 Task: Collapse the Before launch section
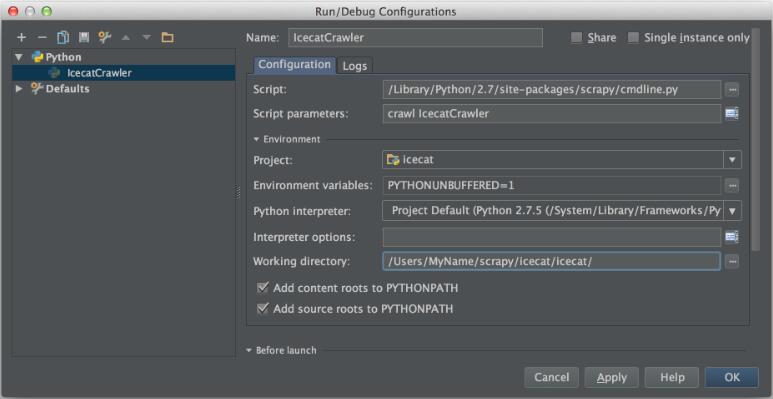click(249, 350)
